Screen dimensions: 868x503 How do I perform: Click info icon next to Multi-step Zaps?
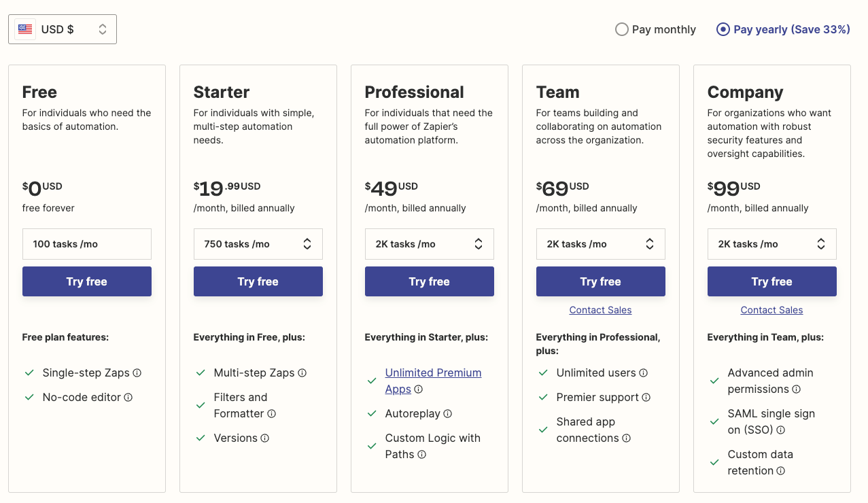(x=302, y=373)
